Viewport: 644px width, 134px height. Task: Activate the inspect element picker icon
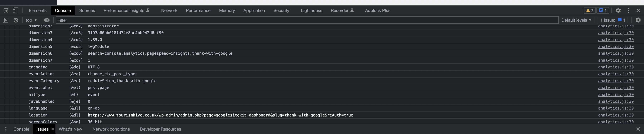pyautogui.click(x=6, y=11)
